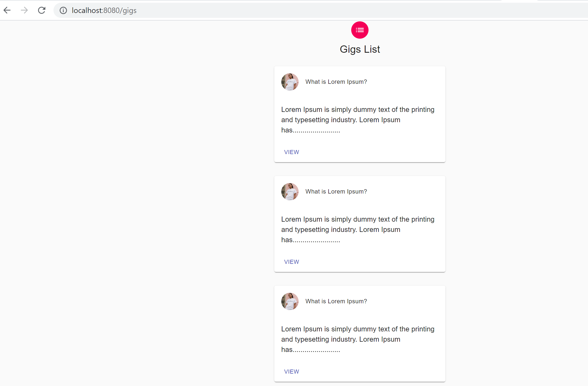The width and height of the screenshot is (588, 386).
Task: Click the avatar on the third gig card
Action: (x=290, y=301)
